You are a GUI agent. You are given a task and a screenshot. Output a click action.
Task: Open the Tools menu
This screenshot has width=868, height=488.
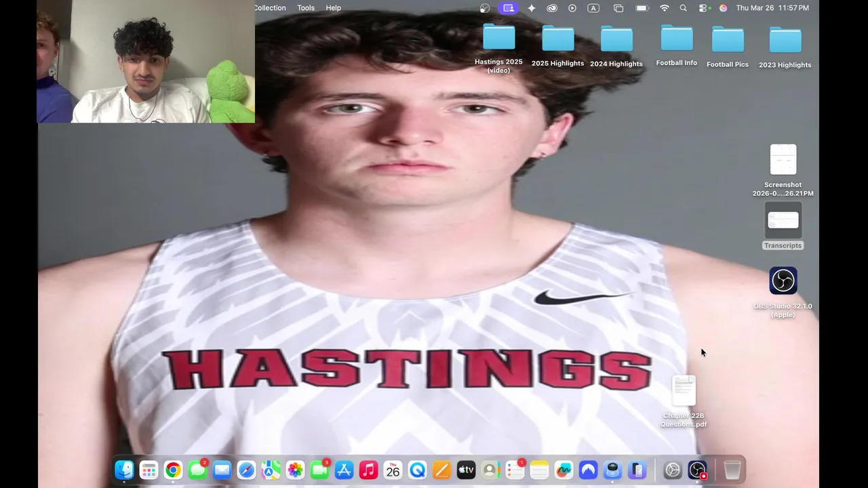point(306,8)
